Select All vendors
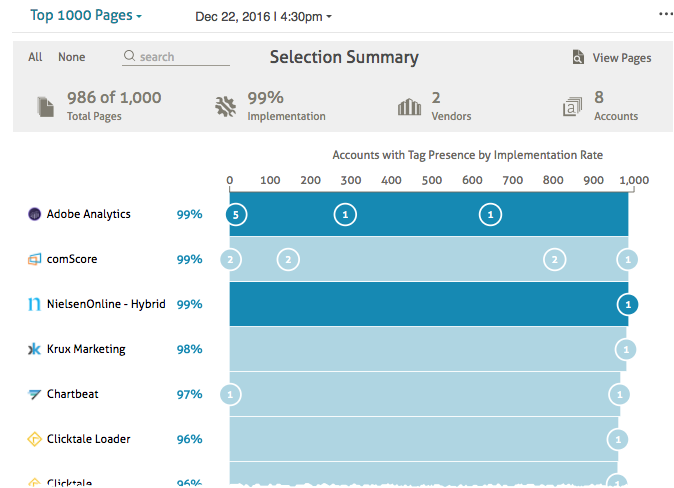This screenshot has width=674, height=488. coord(35,57)
